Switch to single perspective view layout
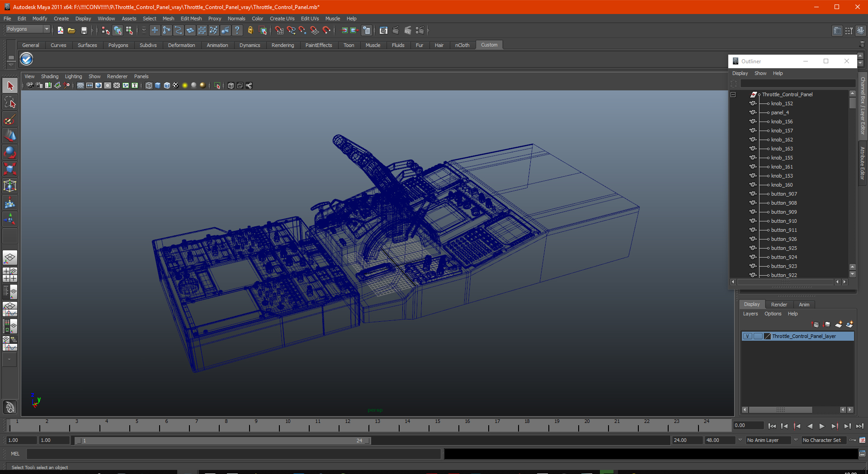Viewport: 868px width, 474px height. pyautogui.click(x=10, y=258)
